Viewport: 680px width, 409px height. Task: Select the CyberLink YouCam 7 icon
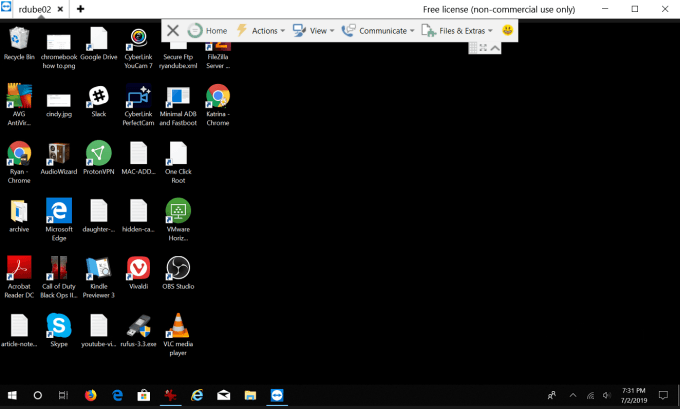[138, 48]
